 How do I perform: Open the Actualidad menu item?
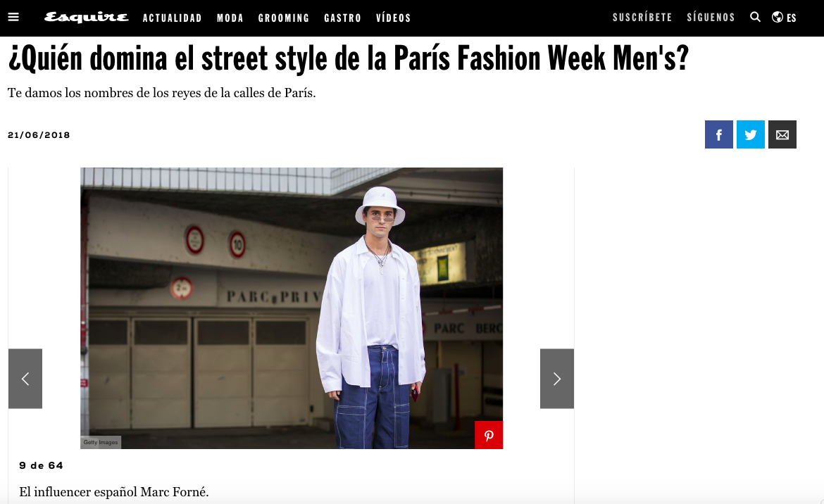[173, 18]
